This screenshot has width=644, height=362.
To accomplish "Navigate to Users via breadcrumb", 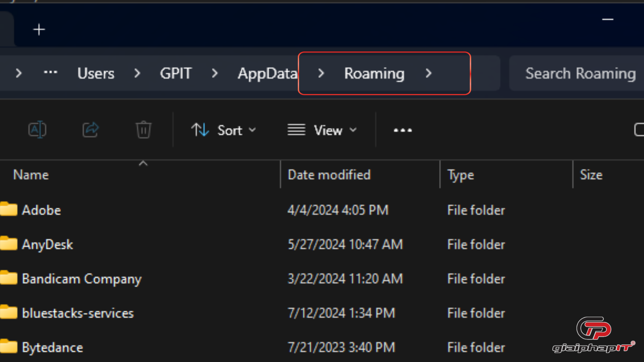I will (x=96, y=73).
